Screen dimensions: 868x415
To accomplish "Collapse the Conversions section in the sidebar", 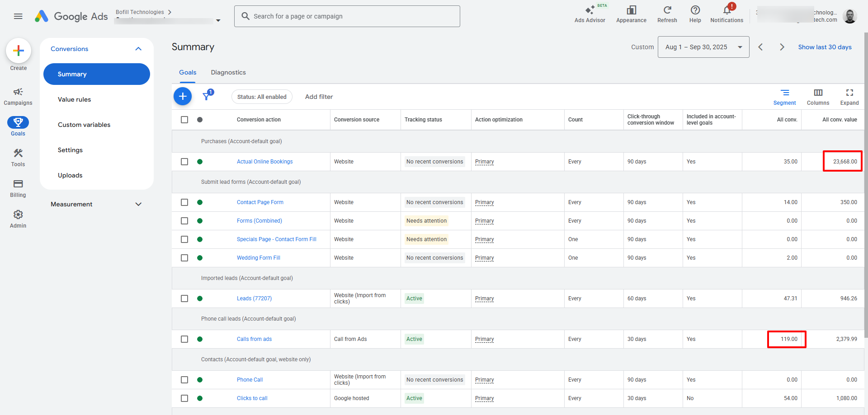I will pyautogui.click(x=138, y=49).
